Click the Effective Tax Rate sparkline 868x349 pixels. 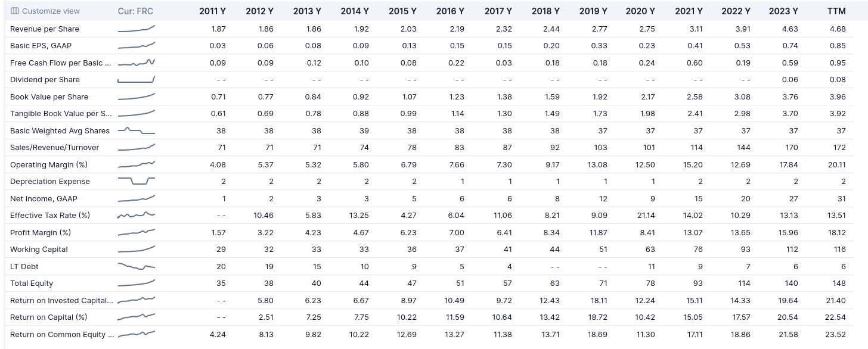click(137, 215)
